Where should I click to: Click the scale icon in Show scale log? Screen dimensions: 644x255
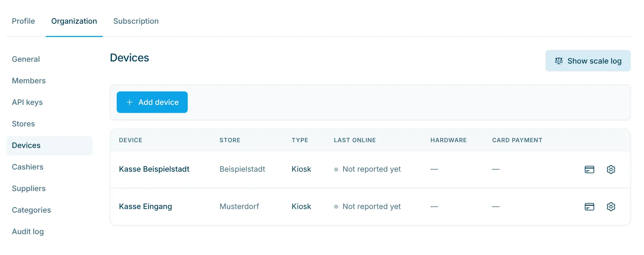559,61
